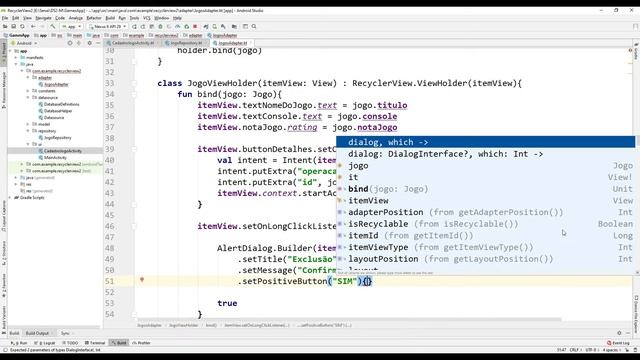Click the hide Project panel minus icon
This screenshot has width=640, height=360.
point(98,43)
